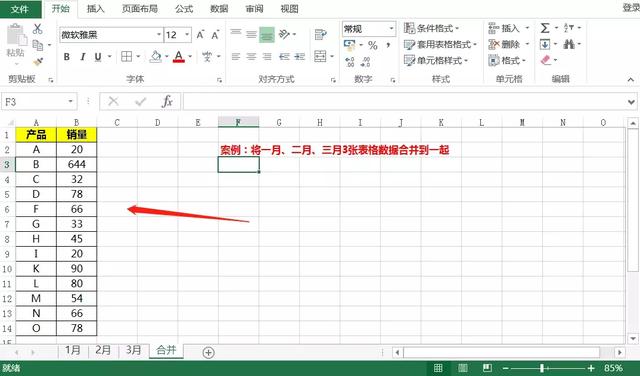Open the font size 12 dropdown
640x376 pixels.
187,35
